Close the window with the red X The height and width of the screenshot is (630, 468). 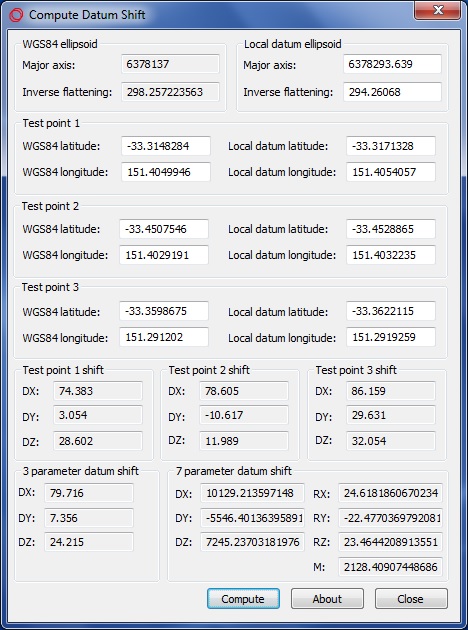pyautogui.click(x=437, y=10)
